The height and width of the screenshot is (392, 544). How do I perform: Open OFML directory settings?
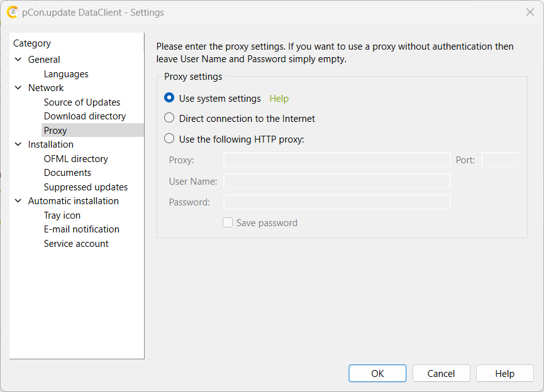[75, 159]
